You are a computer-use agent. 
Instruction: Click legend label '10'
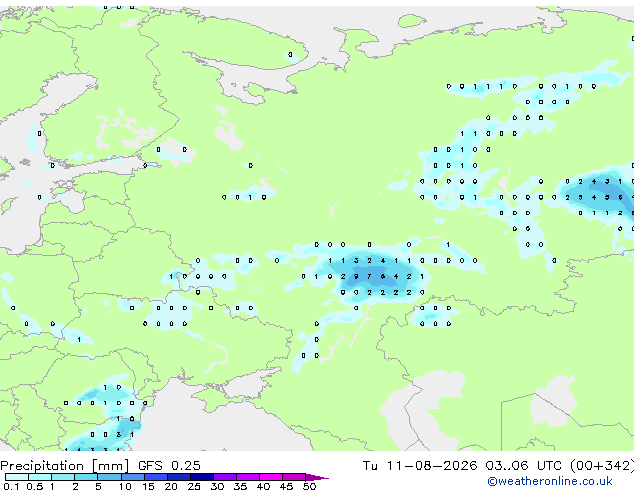pos(125,486)
